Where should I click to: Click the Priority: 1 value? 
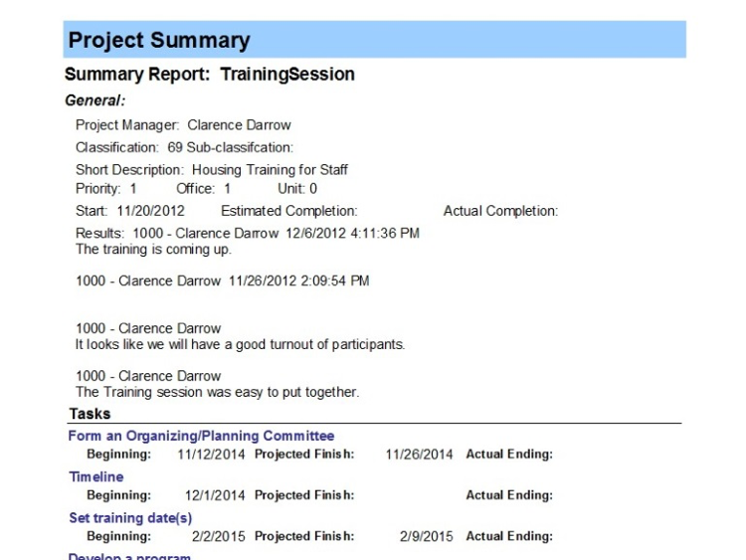pyautogui.click(x=106, y=188)
